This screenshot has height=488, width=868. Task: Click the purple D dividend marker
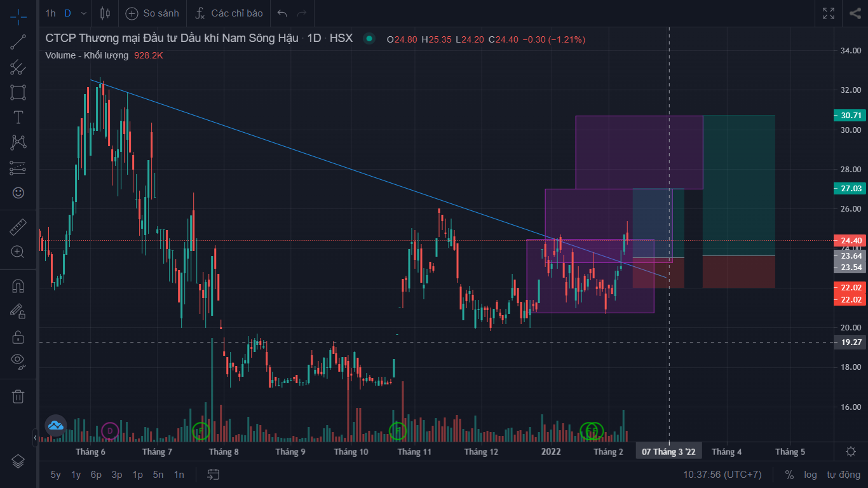coord(110,431)
